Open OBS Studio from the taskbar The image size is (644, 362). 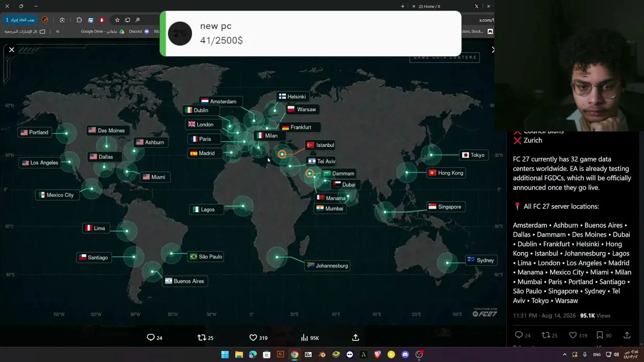419,354
